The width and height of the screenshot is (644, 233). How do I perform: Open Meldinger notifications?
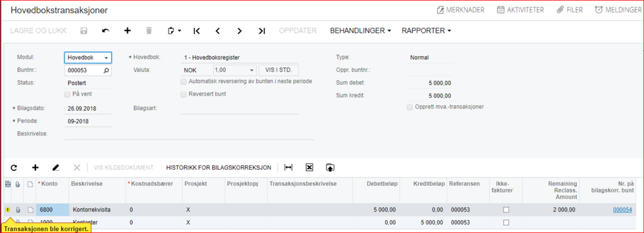(x=618, y=10)
